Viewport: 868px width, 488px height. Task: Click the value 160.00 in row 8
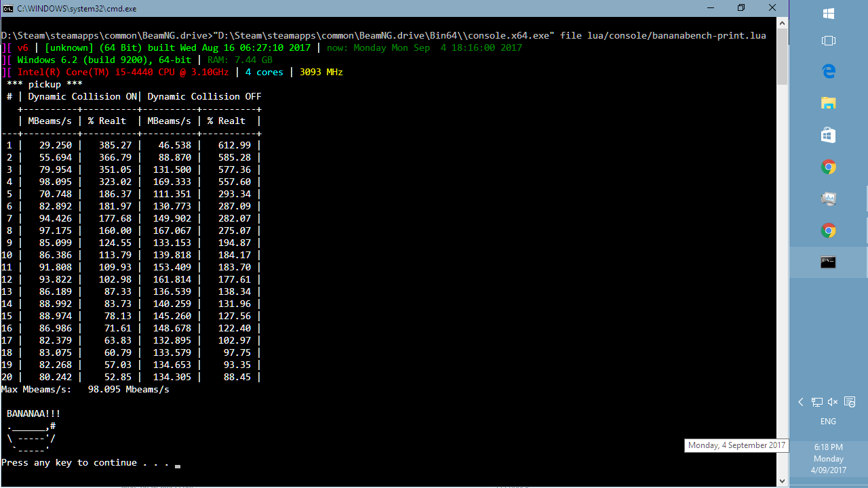pyautogui.click(x=115, y=230)
